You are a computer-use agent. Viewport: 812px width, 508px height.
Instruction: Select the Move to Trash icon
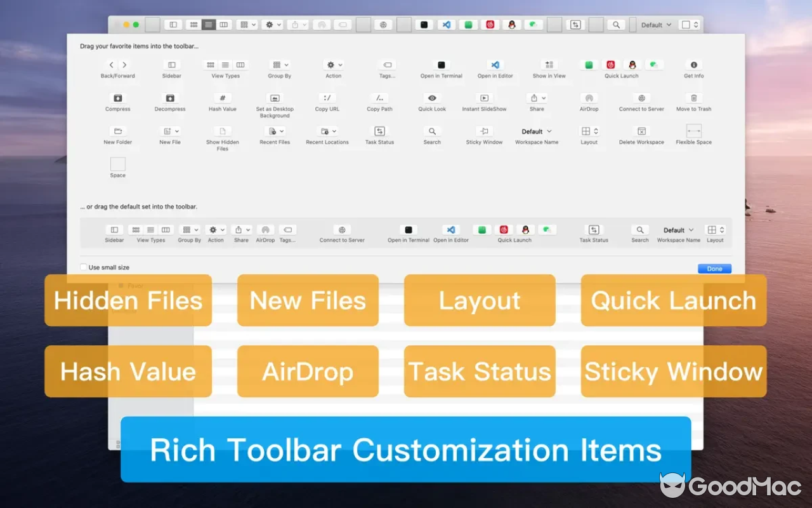click(693, 98)
